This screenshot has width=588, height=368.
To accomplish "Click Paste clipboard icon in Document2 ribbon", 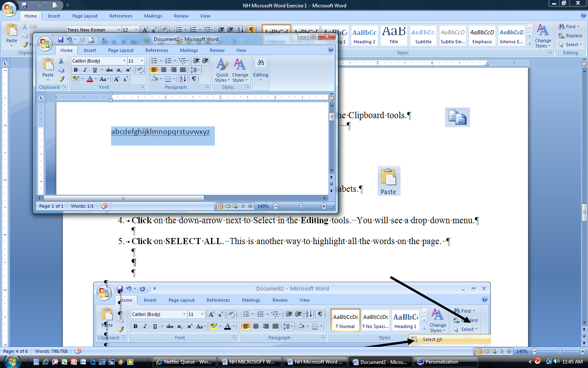I will pos(48,65).
